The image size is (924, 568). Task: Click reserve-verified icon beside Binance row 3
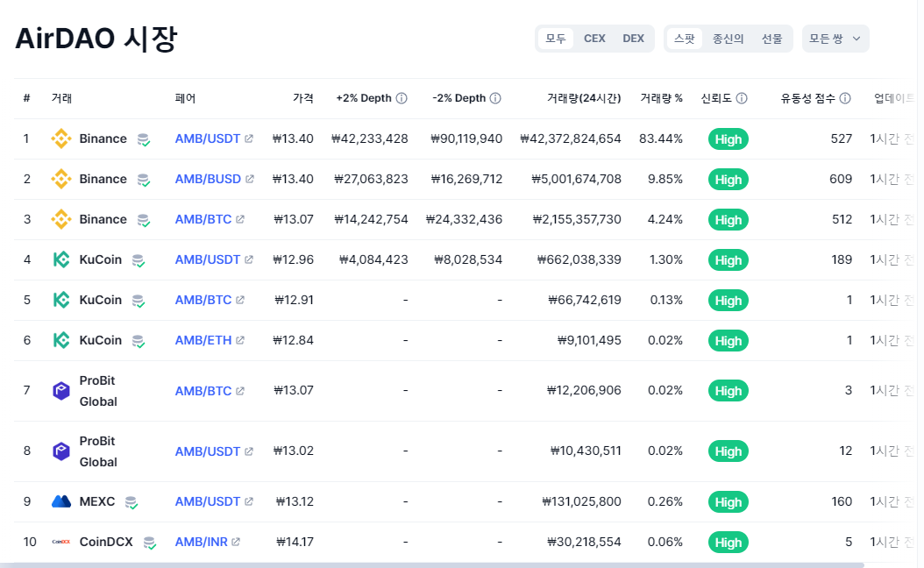pos(143,220)
